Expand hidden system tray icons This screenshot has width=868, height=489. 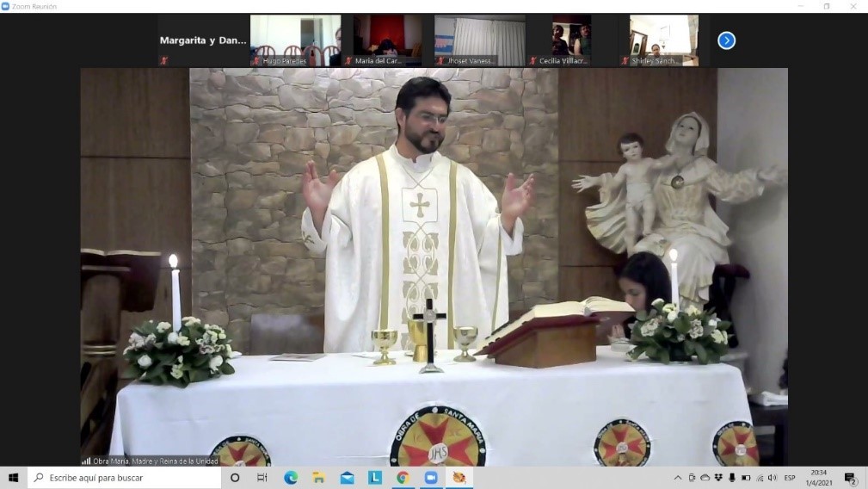pyautogui.click(x=678, y=478)
